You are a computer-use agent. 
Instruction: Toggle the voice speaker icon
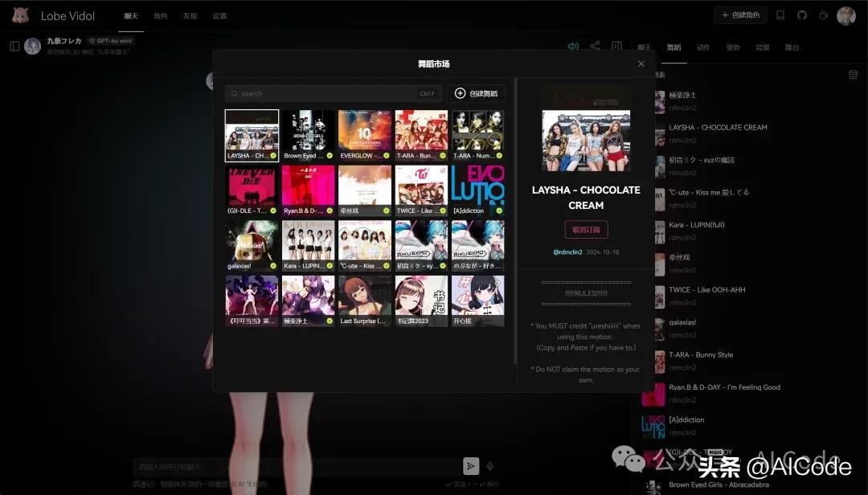pos(573,47)
